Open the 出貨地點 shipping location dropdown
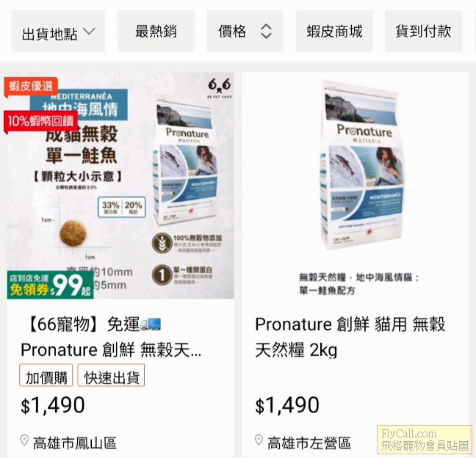 click(58, 32)
